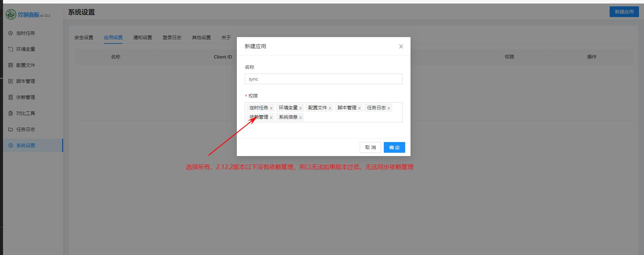
Task: Click the v2.12.2 version label
Action: (x=45, y=16)
